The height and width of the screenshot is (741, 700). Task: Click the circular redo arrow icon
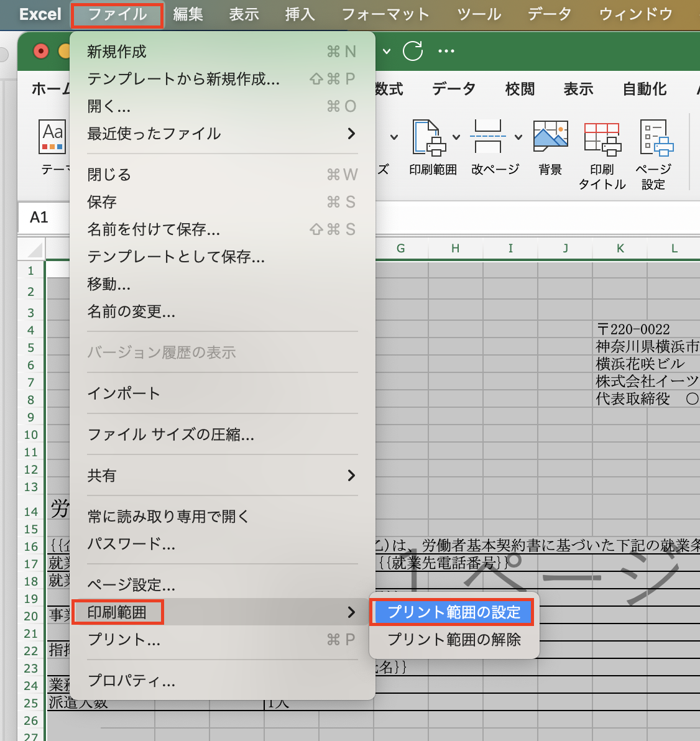[413, 51]
